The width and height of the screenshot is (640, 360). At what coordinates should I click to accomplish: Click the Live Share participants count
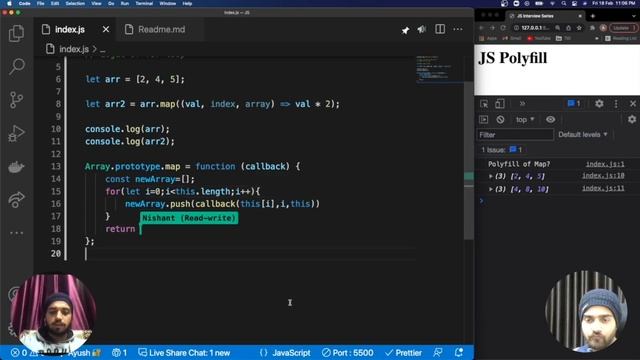pyautogui.click(x=120, y=353)
